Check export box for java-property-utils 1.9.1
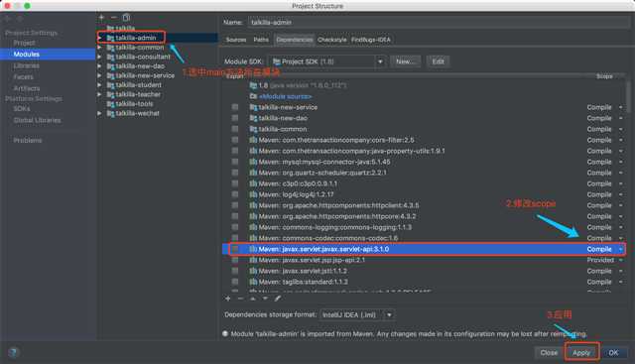635x364 pixels. pyautogui.click(x=235, y=151)
